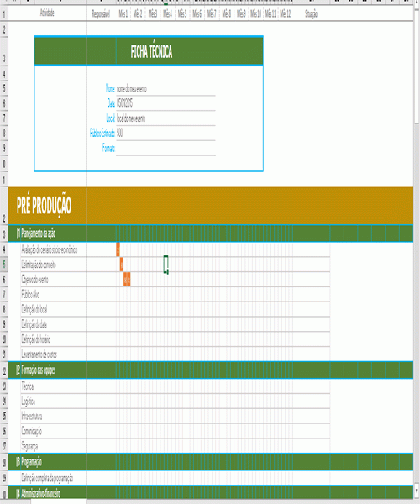Viewport: 420px width, 504px height.
Task: Select the Situação header cell
Action: tap(311, 13)
